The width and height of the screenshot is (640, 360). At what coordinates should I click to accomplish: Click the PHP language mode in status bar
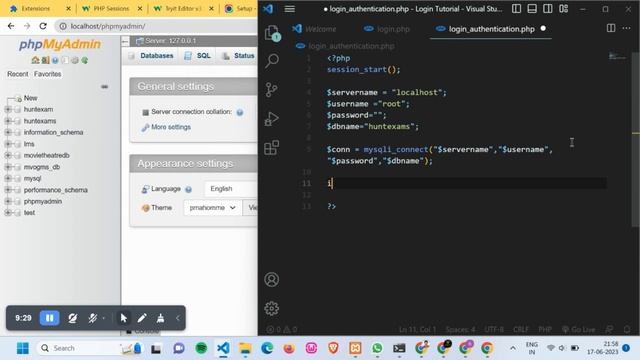tap(545, 329)
